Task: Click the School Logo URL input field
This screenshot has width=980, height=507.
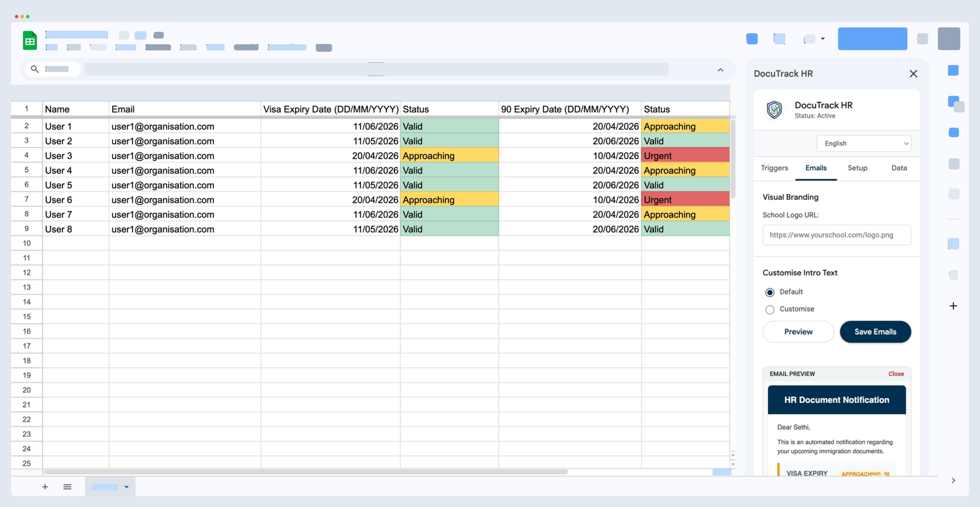Action: tap(836, 235)
